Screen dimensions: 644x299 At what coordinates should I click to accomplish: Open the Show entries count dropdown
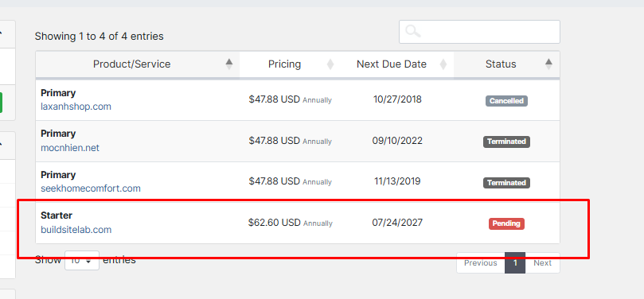tap(82, 261)
